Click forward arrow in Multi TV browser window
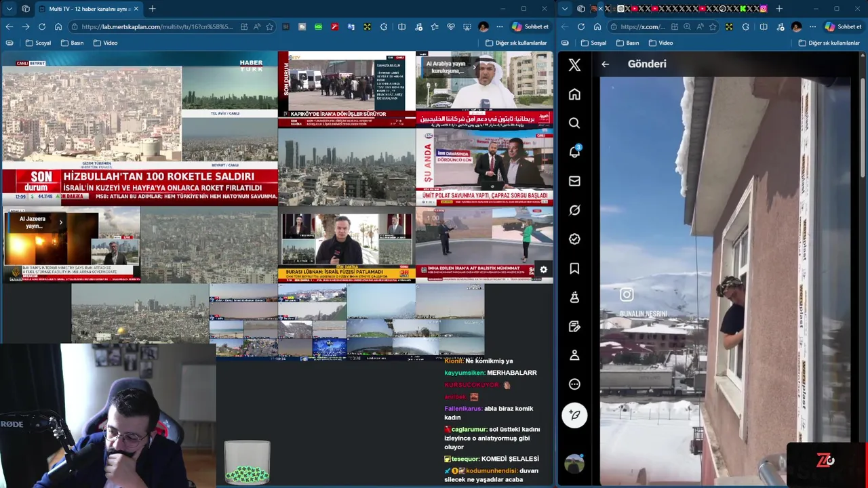868x488 pixels. click(25, 27)
